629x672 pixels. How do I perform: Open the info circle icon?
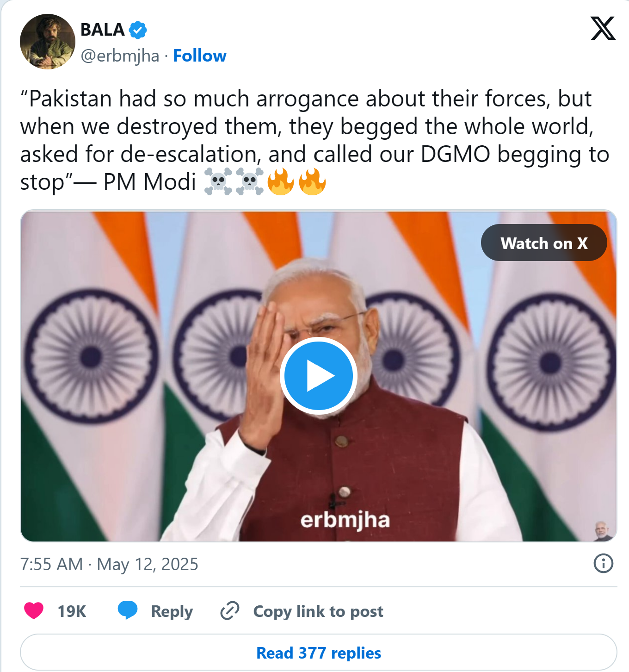click(x=603, y=563)
